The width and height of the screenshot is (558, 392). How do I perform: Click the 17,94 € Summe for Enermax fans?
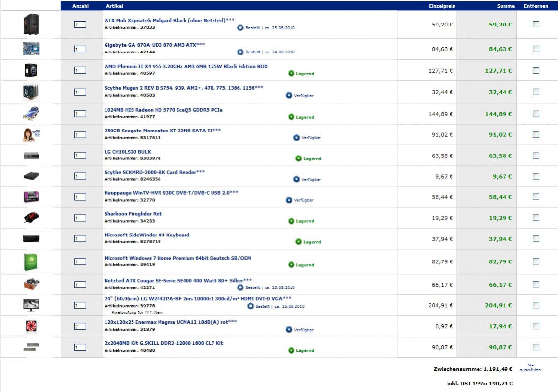pos(501,326)
